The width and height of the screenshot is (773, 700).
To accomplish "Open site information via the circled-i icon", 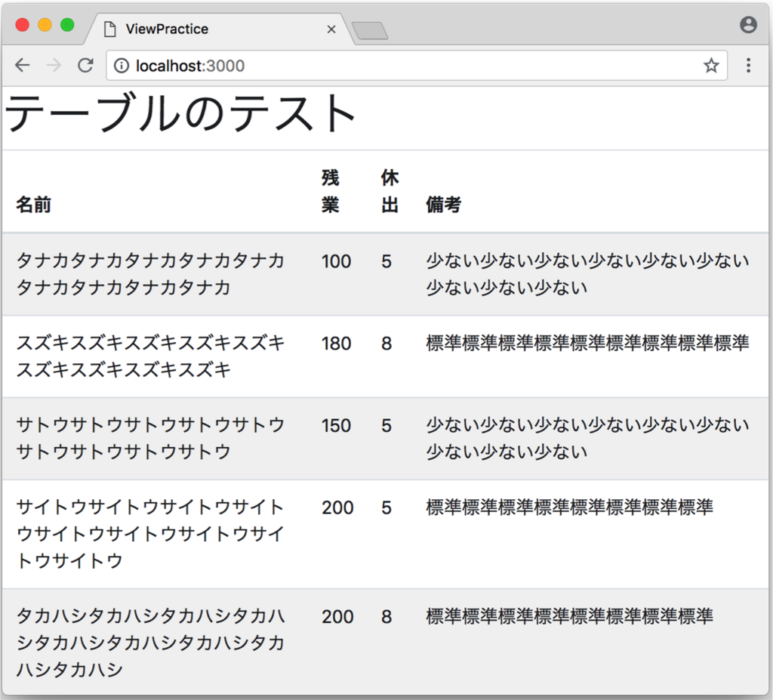I will 123,65.
